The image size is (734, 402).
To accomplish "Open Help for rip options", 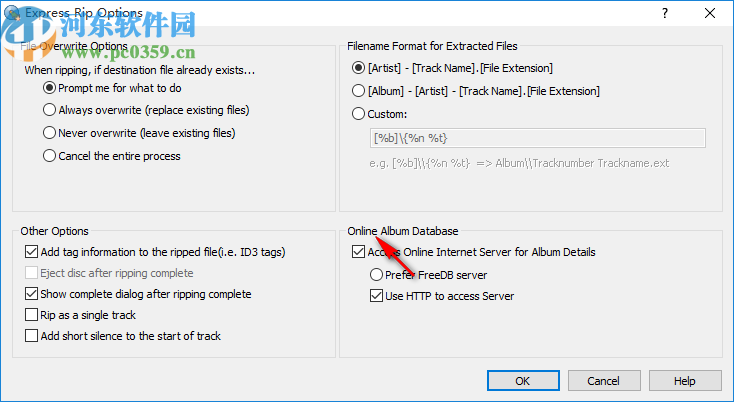I will [685, 381].
